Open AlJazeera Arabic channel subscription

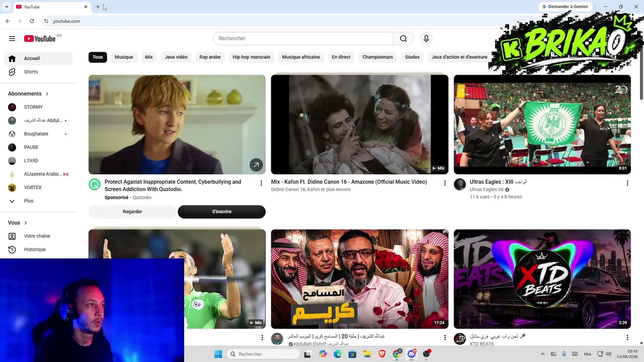39,174
